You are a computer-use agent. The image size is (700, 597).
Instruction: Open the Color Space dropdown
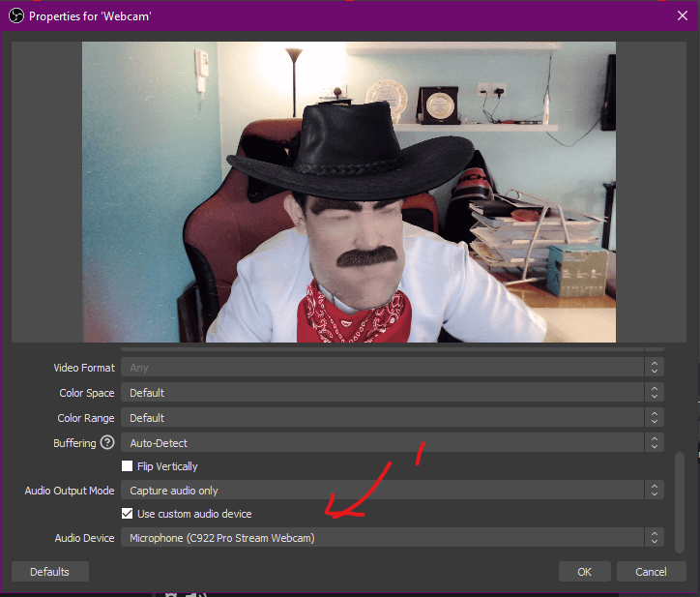[x=393, y=392]
